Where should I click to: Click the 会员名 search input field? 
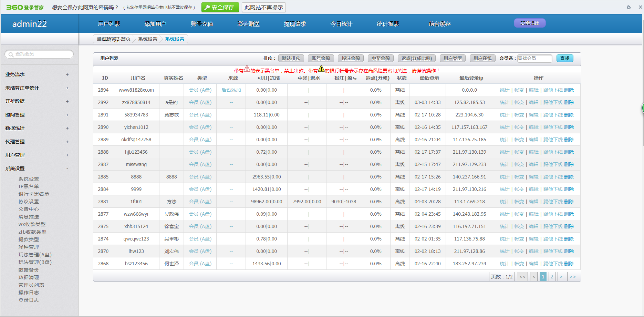click(x=534, y=58)
